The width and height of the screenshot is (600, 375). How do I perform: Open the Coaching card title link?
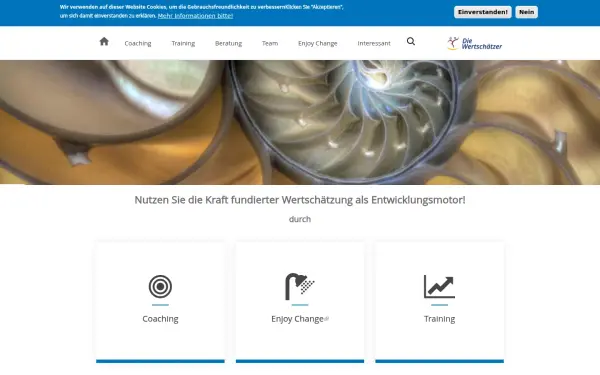point(160,319)
